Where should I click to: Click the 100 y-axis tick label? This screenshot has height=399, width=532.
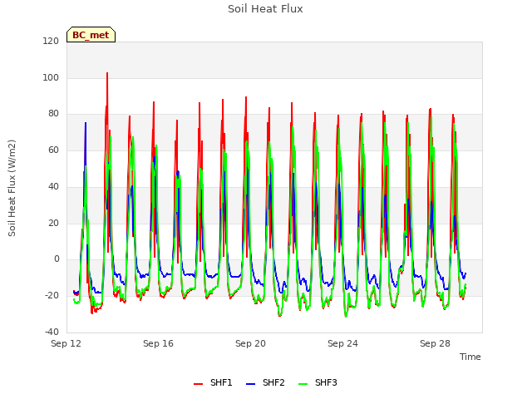tap(51, 77)
